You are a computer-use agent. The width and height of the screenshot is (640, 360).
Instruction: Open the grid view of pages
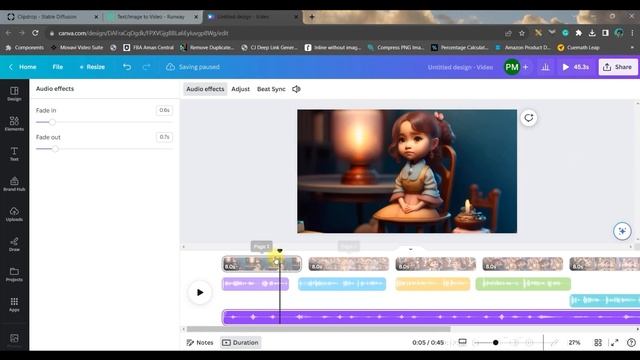(x=598, y=342)
